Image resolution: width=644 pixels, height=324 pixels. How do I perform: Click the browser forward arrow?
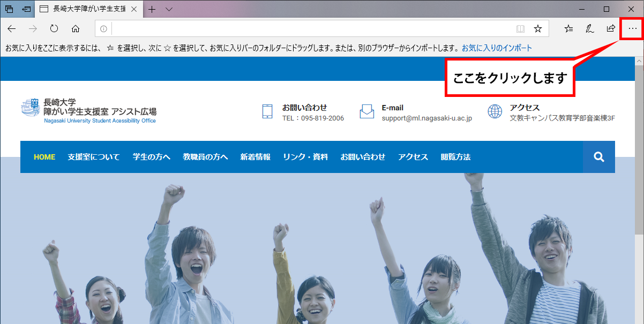click(x=33, y=28)
